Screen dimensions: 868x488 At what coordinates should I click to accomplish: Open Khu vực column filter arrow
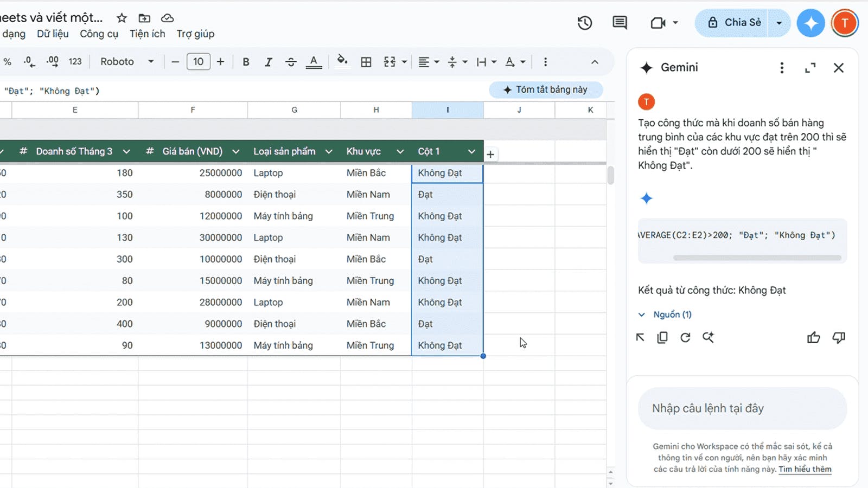pos(400,152)
